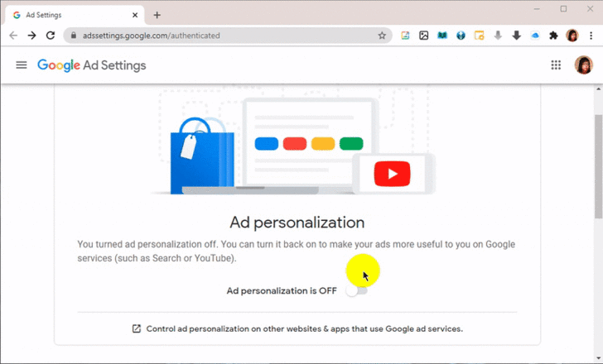The height and width of the screenshot is (364, 603).
Task: Open the Chrome profile avatar in the toolbar
Action: 572,36
